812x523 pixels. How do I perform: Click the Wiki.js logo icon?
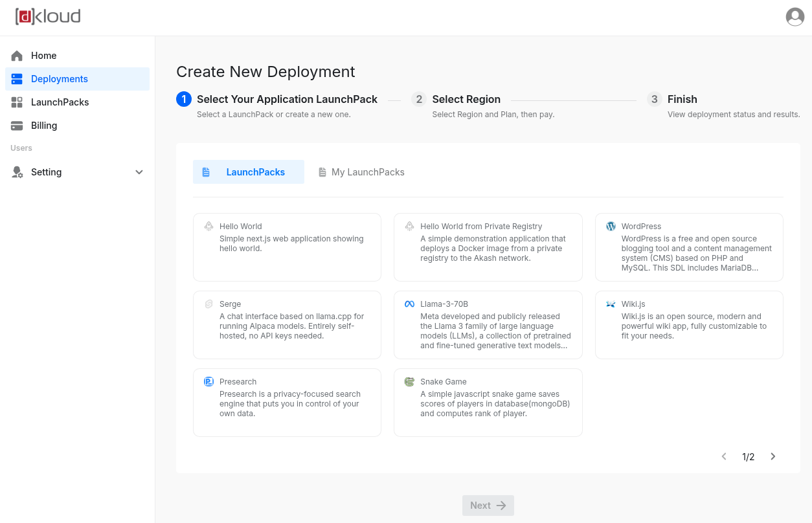point(611,304)
